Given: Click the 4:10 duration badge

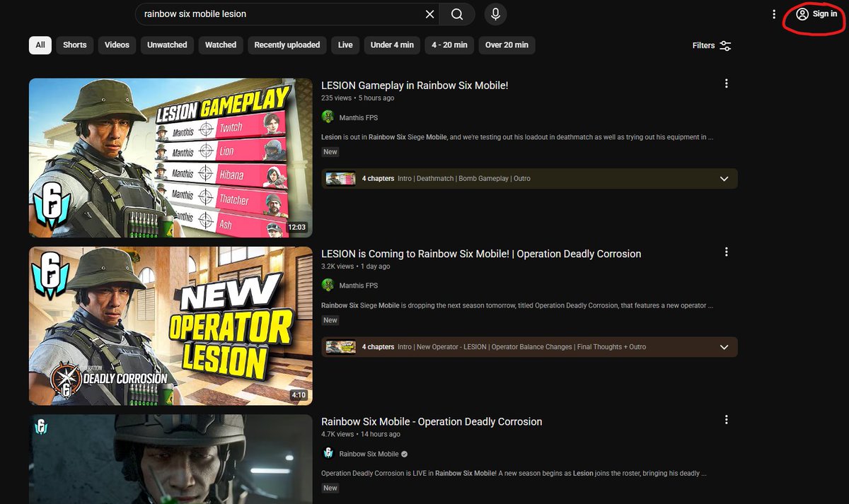Looking at the screenshot, I should point(299,396).
